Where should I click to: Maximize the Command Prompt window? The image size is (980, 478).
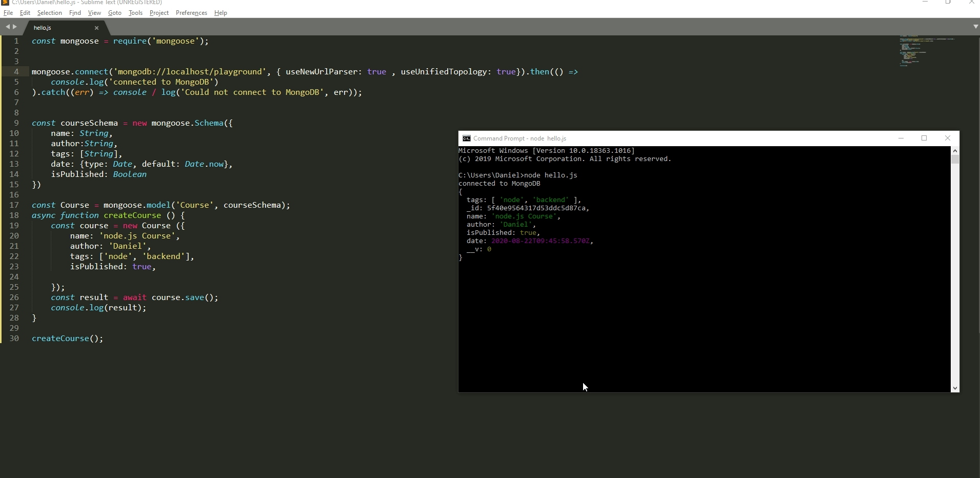(924, 138)
